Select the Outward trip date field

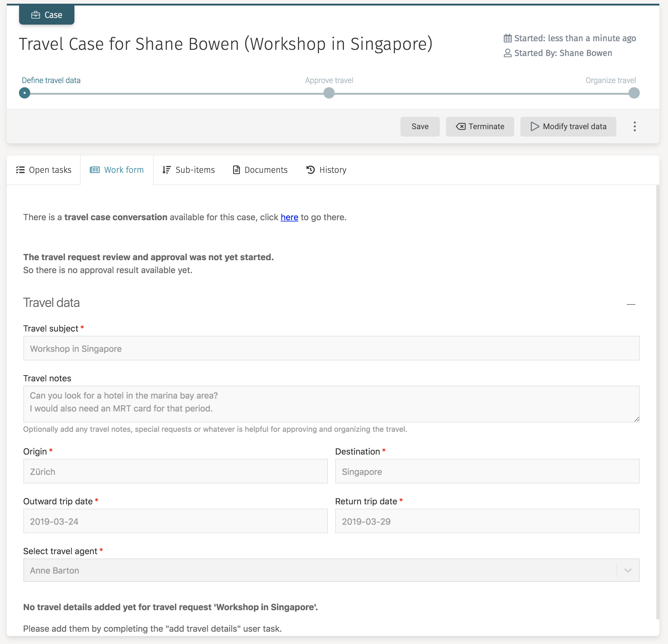[175, 521]
